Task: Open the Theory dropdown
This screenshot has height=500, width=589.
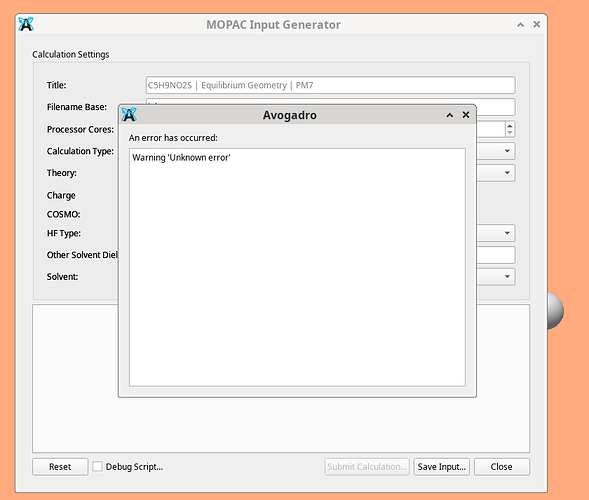Action: [x=496, y=173]
